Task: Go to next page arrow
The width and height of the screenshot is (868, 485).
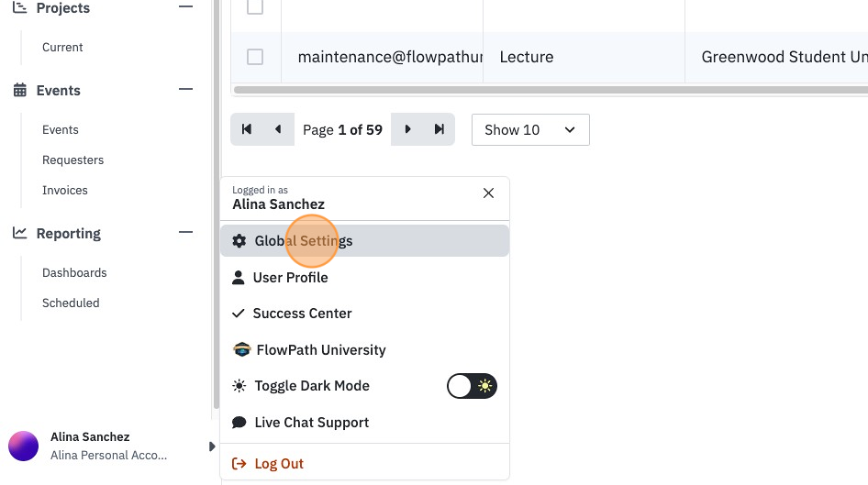Action: (407, 129)
